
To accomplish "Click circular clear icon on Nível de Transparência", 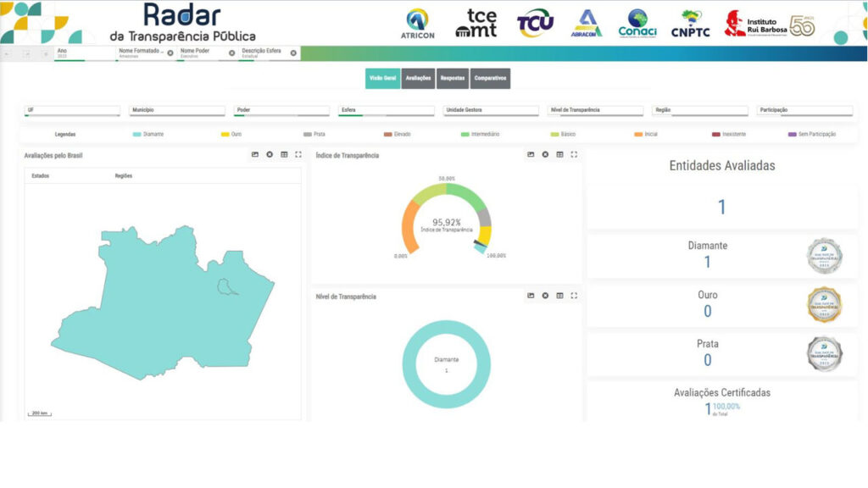I will [x=545, y=296].
